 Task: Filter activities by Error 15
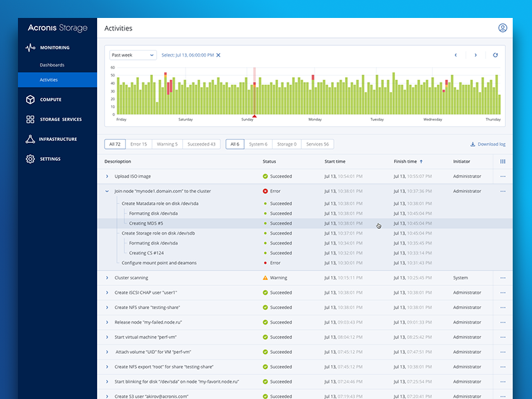pyautogui.click(x=138, y=144)
